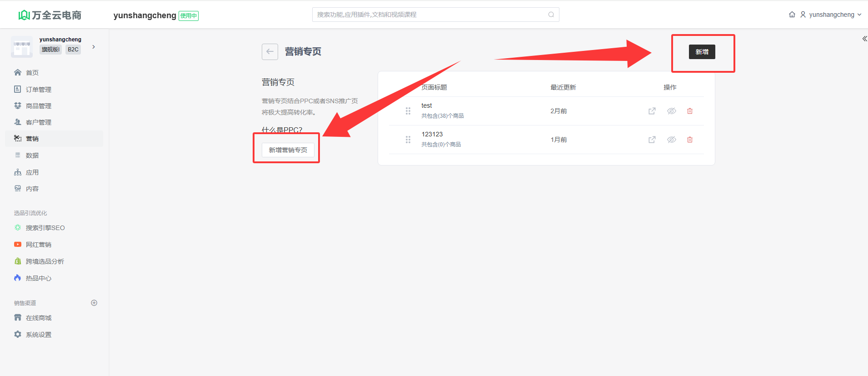Focus the top search input field
The image size is (868, 376).
point(429,15)
